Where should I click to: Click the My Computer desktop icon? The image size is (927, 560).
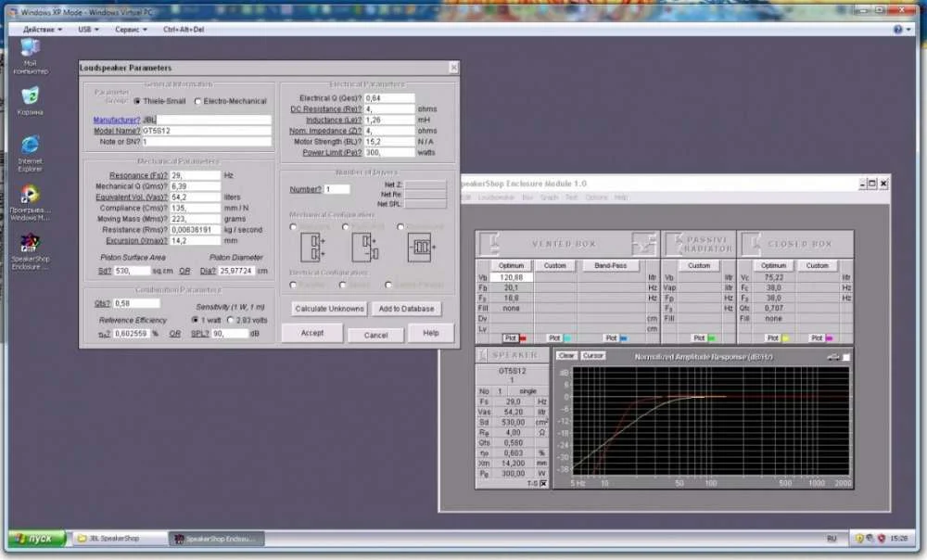pyautogui.click(x=30, y=48)
